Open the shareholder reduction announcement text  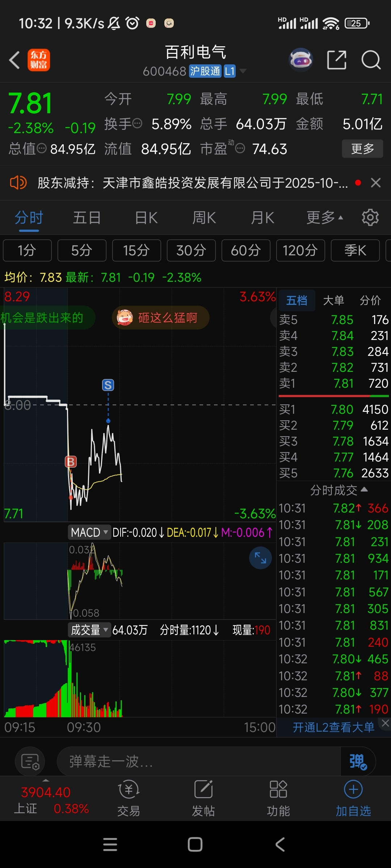(x=193, y=183)
